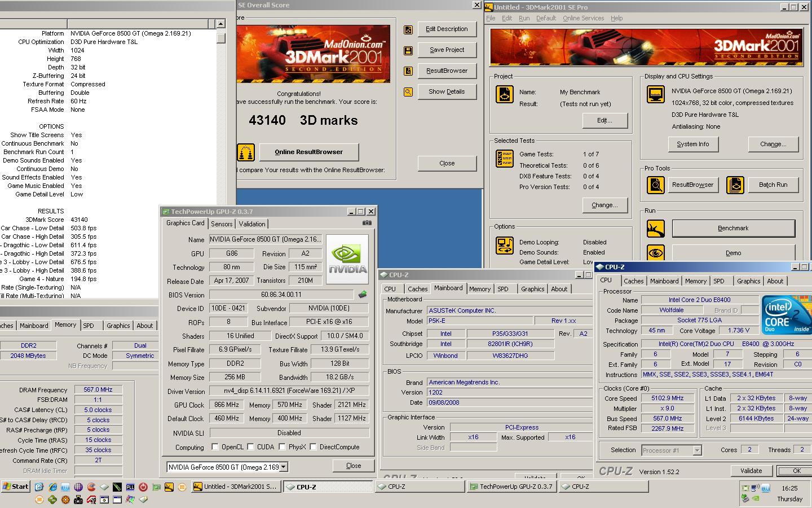The width and height of the screenshot is (812, 508).
Task: Click the red power icon in quick launch
Action: tap(143, 487)
